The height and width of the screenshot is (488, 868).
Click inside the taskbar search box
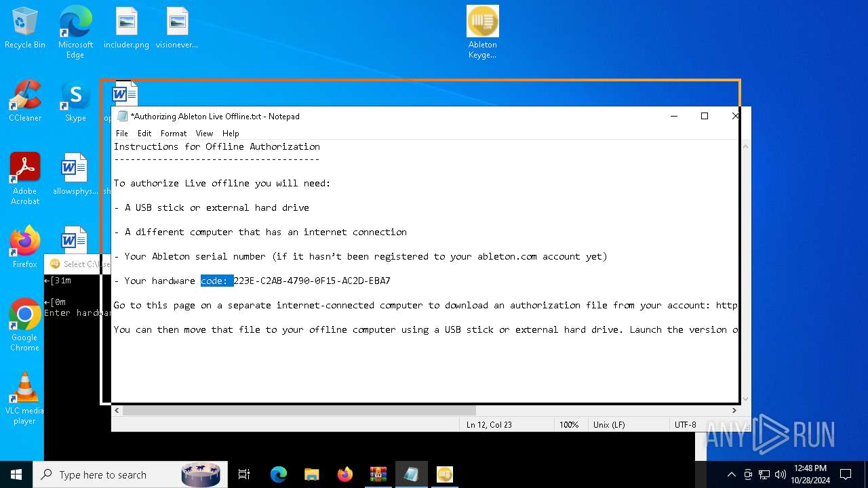click(x=129, y=474)
